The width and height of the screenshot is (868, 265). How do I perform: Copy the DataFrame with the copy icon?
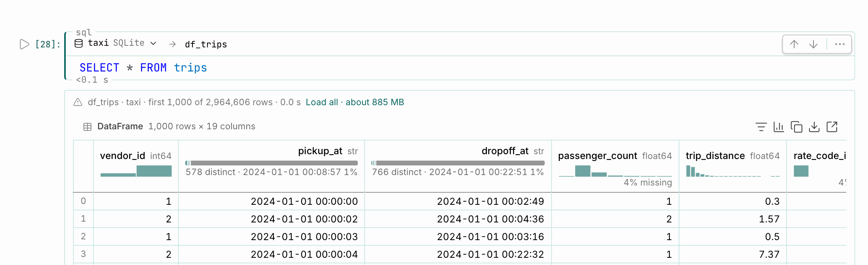(x=796, y=127)
